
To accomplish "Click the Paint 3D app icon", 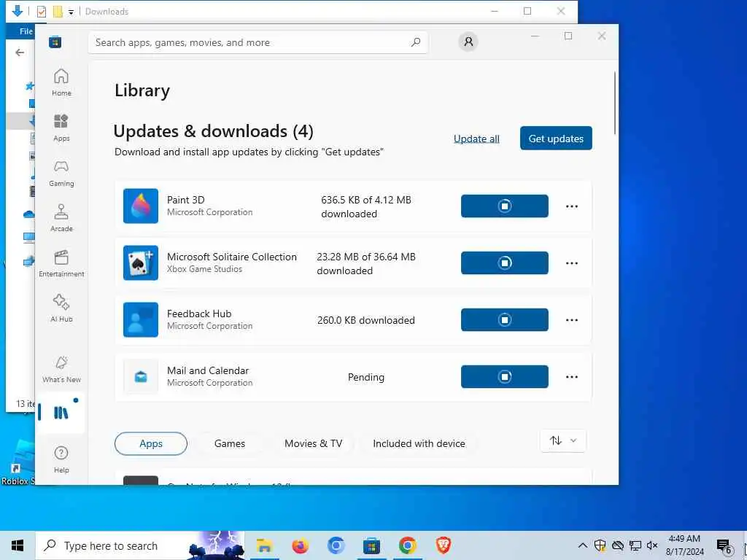I will point(141,206).
